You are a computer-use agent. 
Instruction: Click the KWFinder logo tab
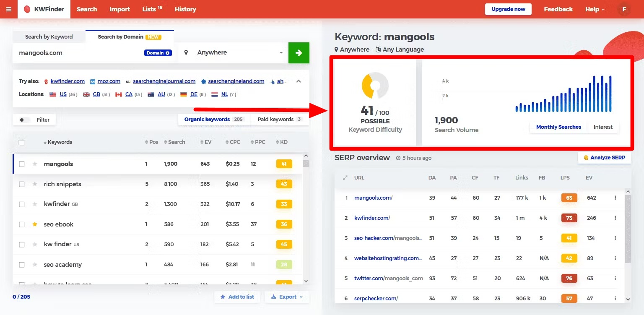click(44, 9)
